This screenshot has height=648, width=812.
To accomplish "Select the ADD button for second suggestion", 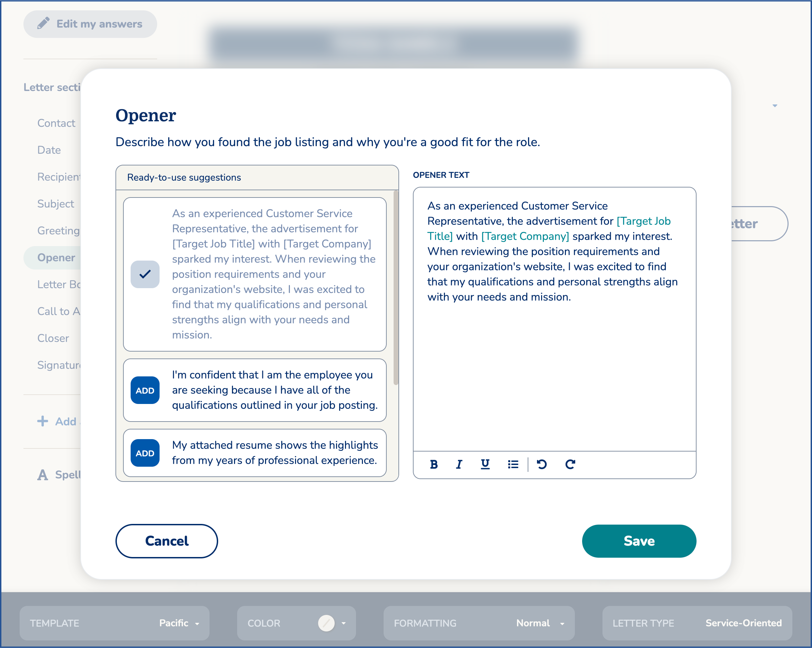I will pos(144,390).
